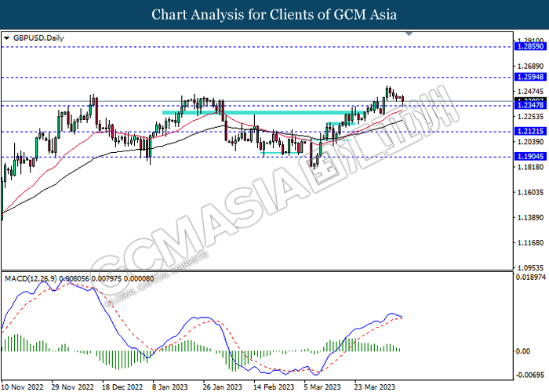Click the 18 Dec 2022 date label
The image size is (549, 392).
point(122,387)
